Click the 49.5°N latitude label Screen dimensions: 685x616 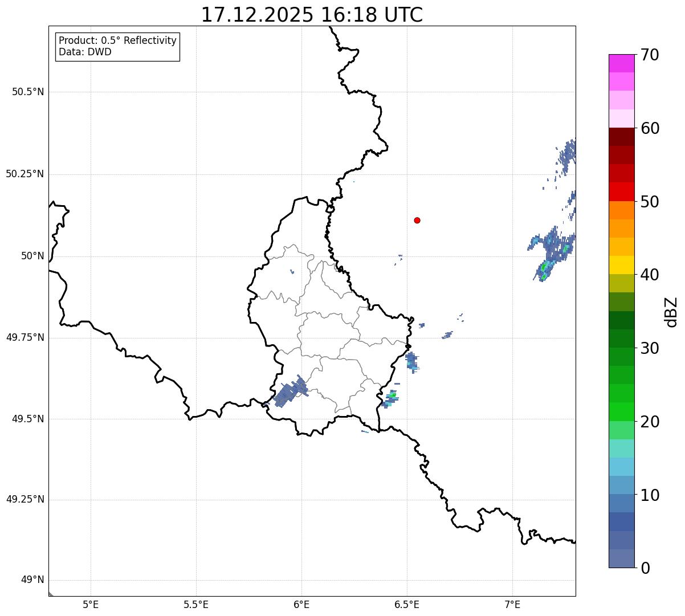point(28,419)
